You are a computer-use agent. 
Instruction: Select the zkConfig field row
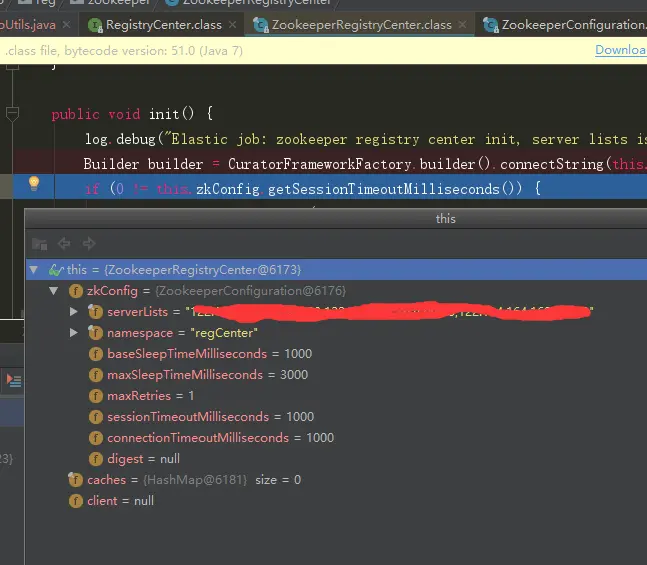point(336,291)
